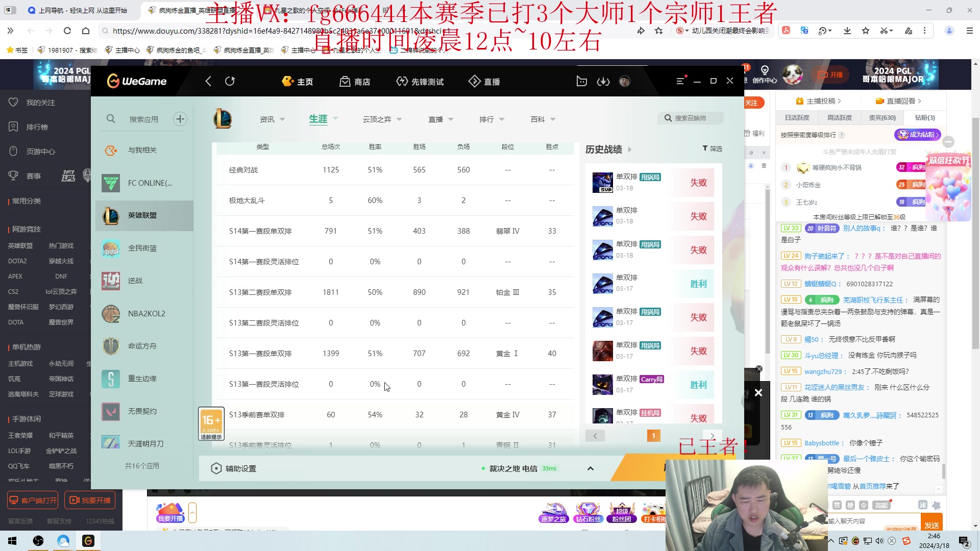Image resolution: width=980 pixels, height=551 pixels.
Task: Bookmark page with star icon
Action: tap(659, 31)
